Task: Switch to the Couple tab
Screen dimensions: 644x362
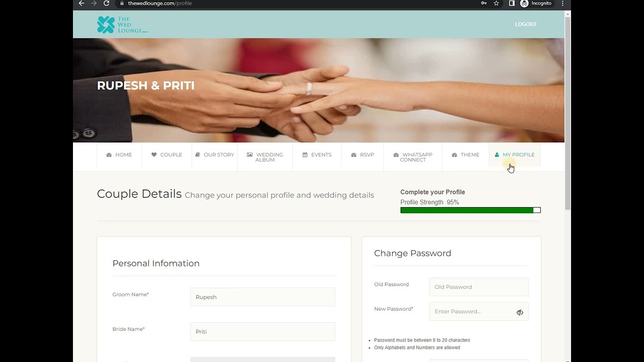Action: [167, 155]
